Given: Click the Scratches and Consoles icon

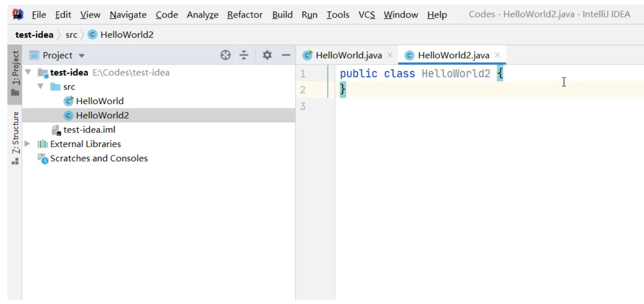Looking at the screenshot, I should click(43, 159).
